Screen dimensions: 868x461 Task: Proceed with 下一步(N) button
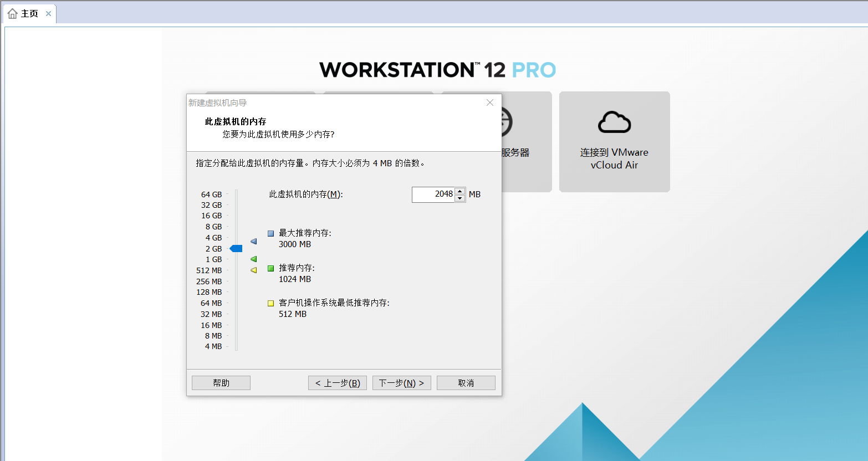pyautogui.click(x=402, y=383)
